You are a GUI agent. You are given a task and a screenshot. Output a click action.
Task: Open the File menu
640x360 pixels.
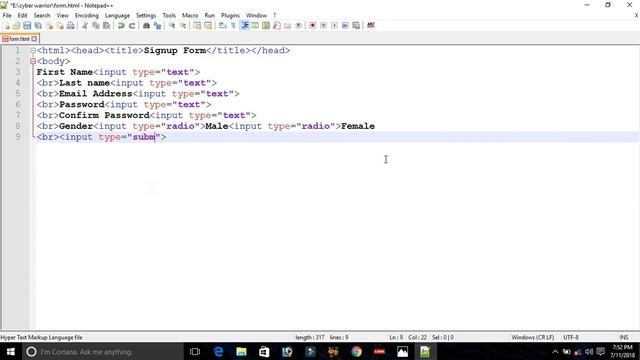(x=7, y=16)
